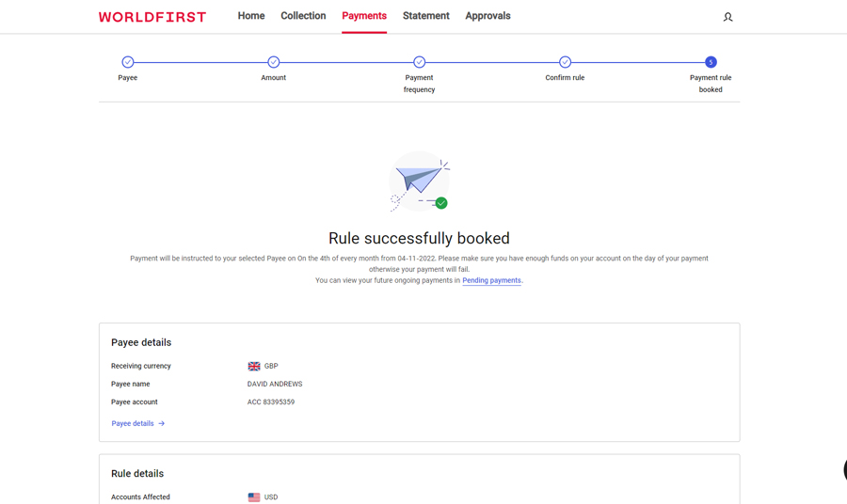Click the US flag beside USD
Screen dimensions: 847x504
coord(254,497)
